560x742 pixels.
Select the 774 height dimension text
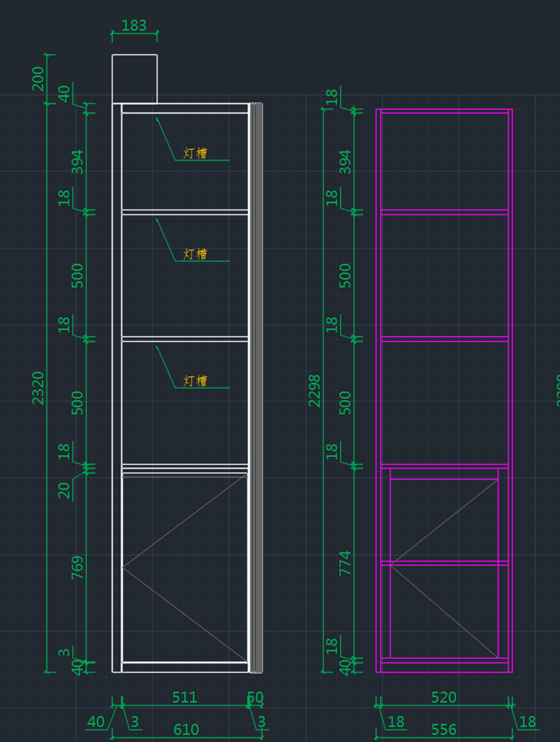click(345, 563)
